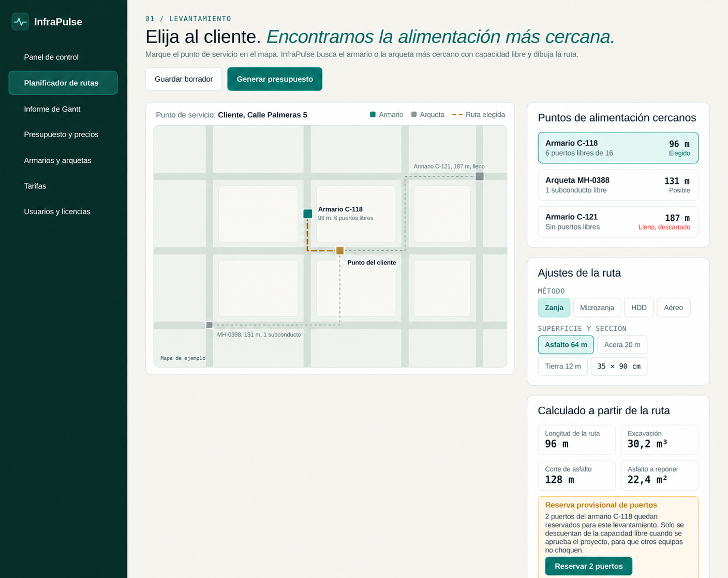This screenshot has width=728, height=578.
Task: Select the Armario C-121 discarded card
Action: pyautogui.click(x=618, y=222)
